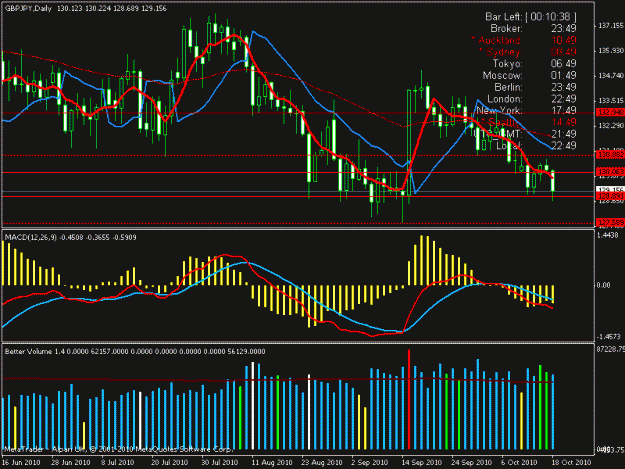Select the 14 Sep 2010 date label

(x=421, y=463)
